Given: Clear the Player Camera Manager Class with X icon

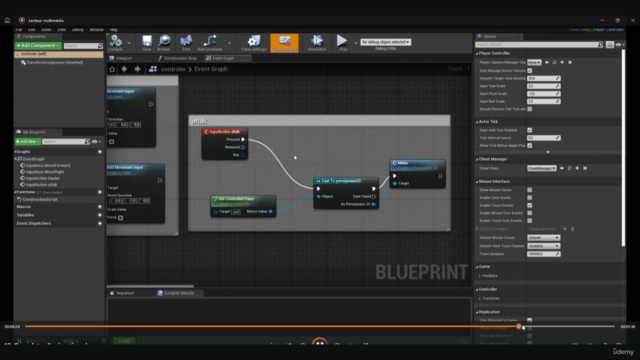Looking at the screenshot, I should 570,62.
